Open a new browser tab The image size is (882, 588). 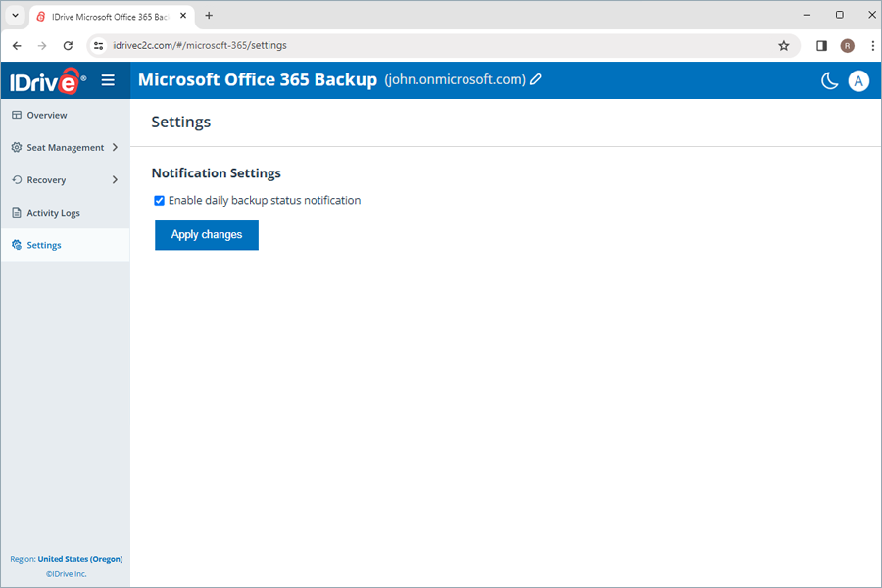209,16
